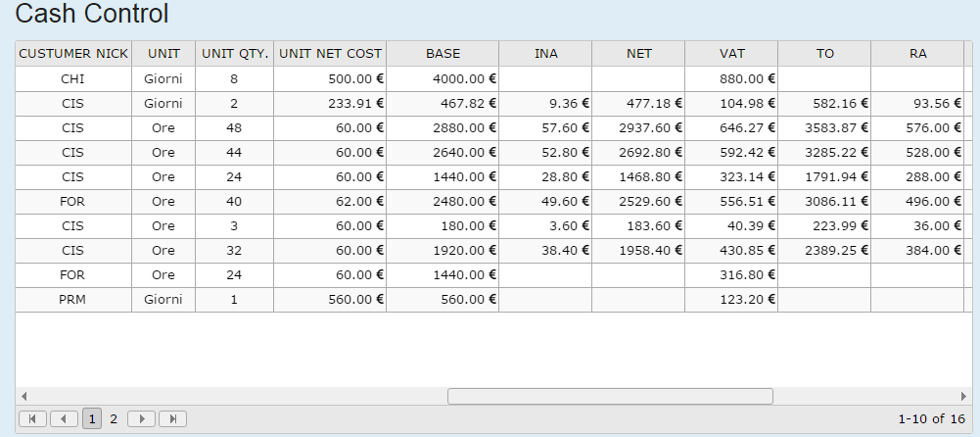Click the INA column header
Screen dimensions: 980x437
545,54
